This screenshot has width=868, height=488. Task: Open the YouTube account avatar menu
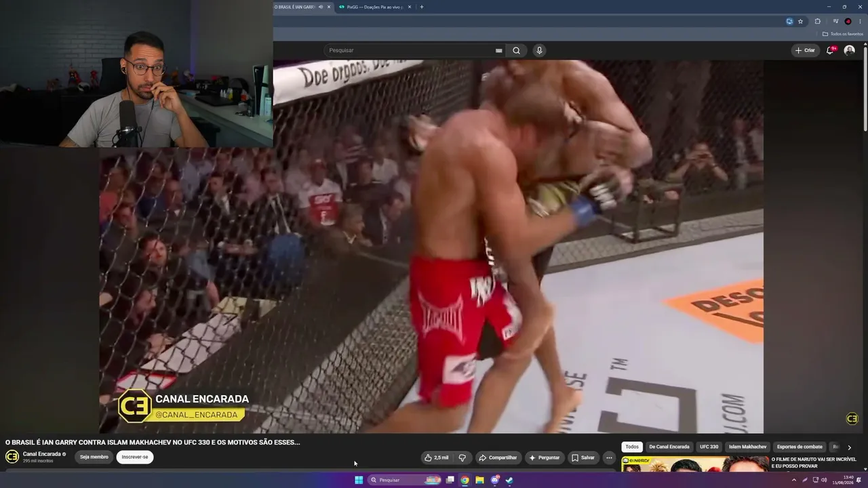(849, 50)
